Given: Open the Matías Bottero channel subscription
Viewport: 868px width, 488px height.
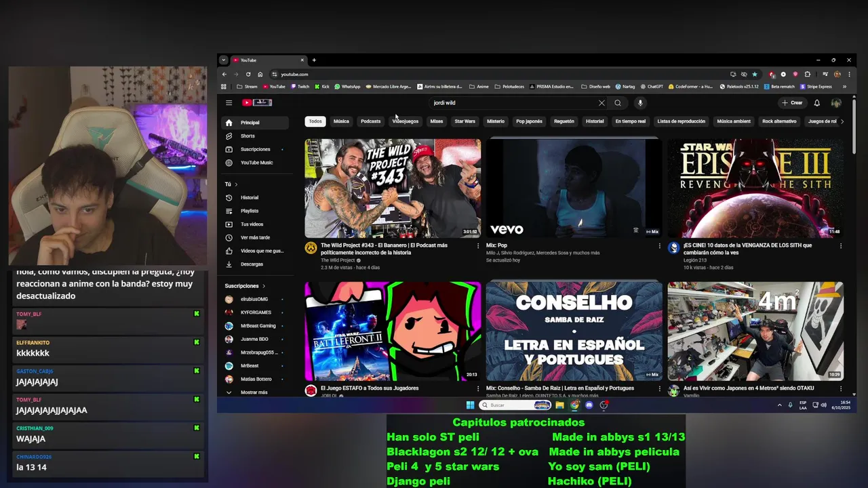Looking at the screenshot, I should coord(255,379).
